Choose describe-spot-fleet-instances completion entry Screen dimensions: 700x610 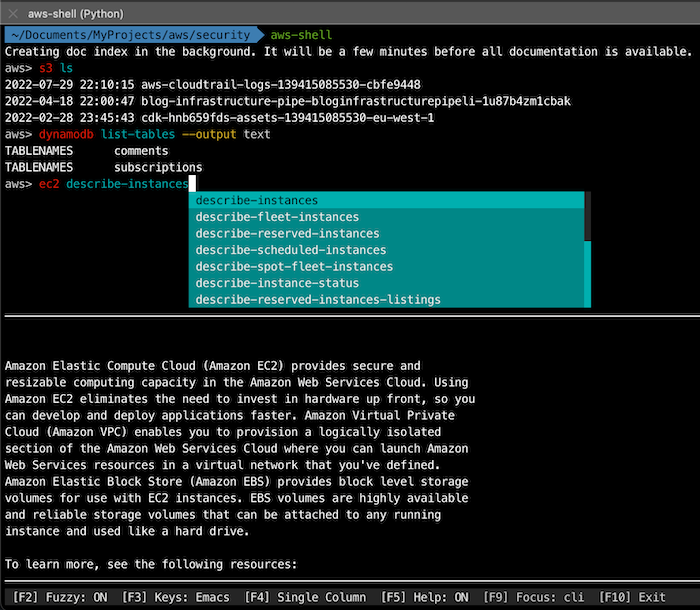click(x=387, y=266)
